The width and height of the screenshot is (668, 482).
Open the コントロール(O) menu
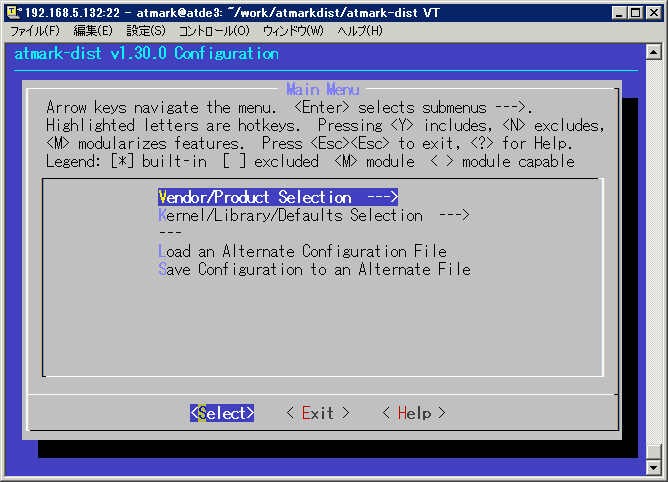pyautogui.click(x=214, y=31)
